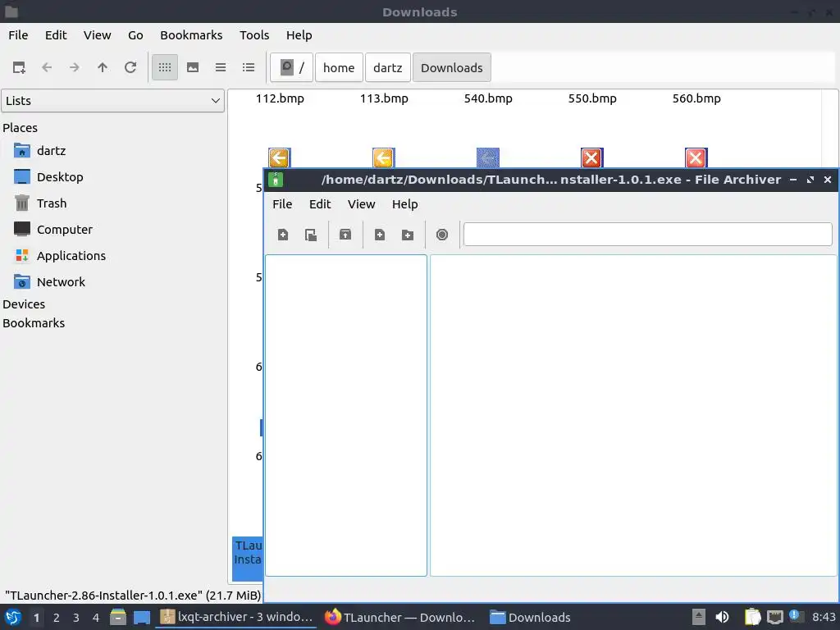The width and height of the screenshot is (840, 630).
Task: Switch to icon view mode
Action: pos(164,67)
